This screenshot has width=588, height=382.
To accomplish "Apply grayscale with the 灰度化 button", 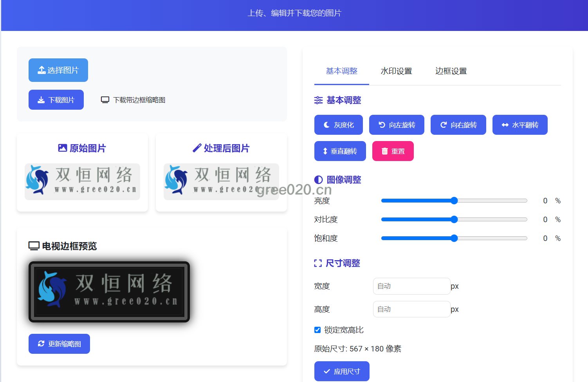I will click(338, 125).
